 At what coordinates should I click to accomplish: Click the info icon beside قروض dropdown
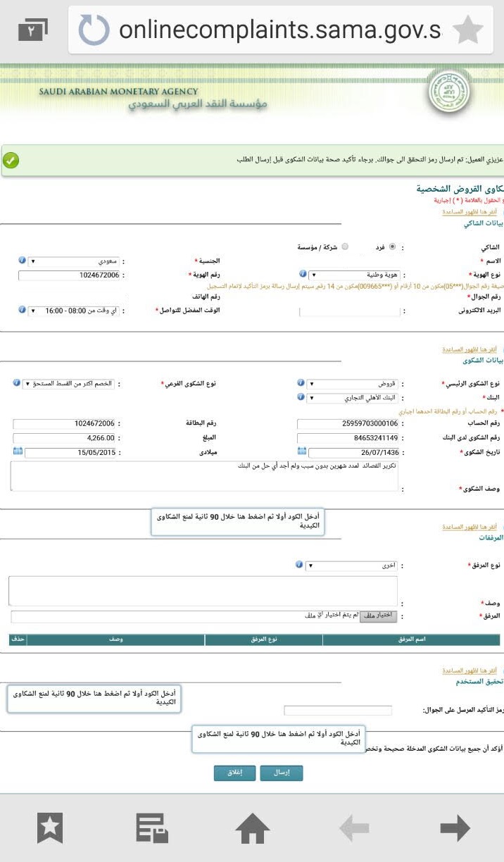point(301,383)
